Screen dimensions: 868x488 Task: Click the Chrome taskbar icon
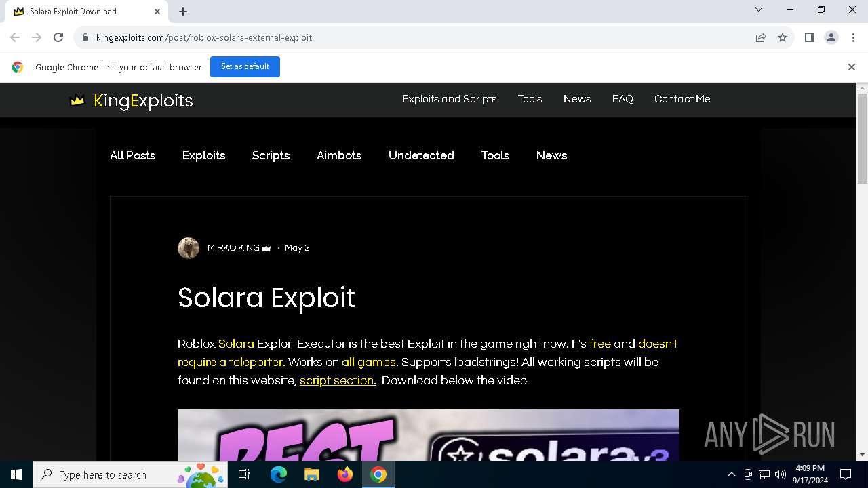(x=378, y=474)
